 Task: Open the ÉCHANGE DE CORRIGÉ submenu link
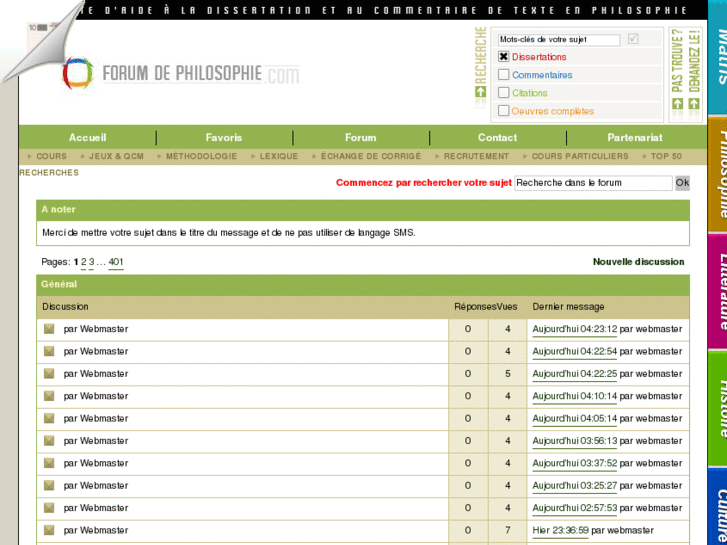371,156
